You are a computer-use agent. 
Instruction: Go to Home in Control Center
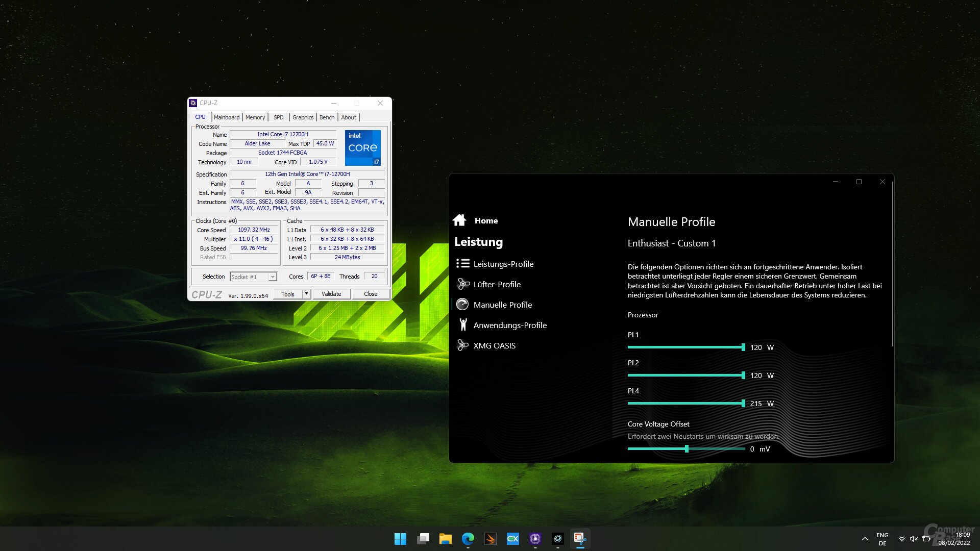tap(486, 220)
